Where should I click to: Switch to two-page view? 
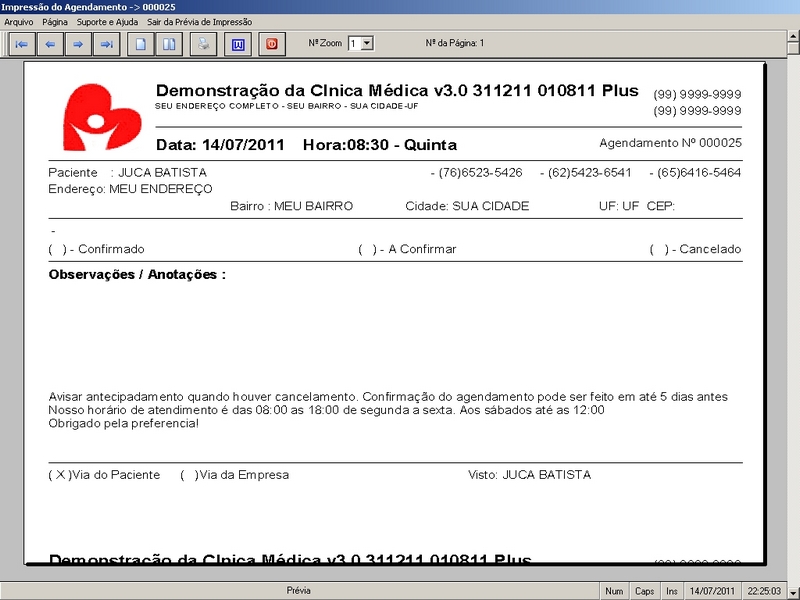[x=170, y=44]
